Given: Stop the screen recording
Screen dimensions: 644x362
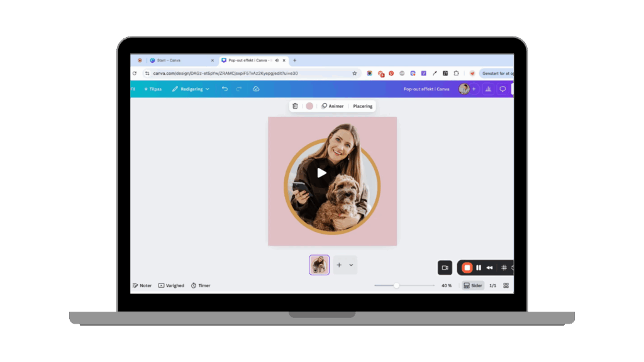Looking at the screenshot, I should pos(467,268).
